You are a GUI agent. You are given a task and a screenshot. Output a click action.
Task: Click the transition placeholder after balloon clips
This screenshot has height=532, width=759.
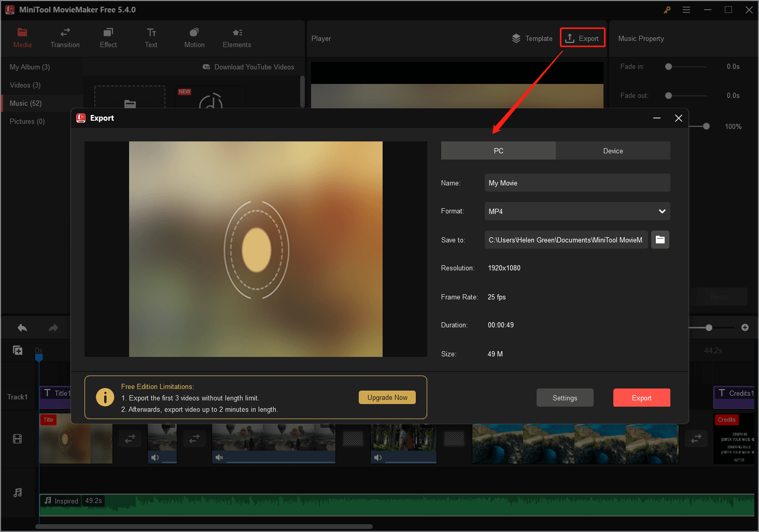coord(353,439)
